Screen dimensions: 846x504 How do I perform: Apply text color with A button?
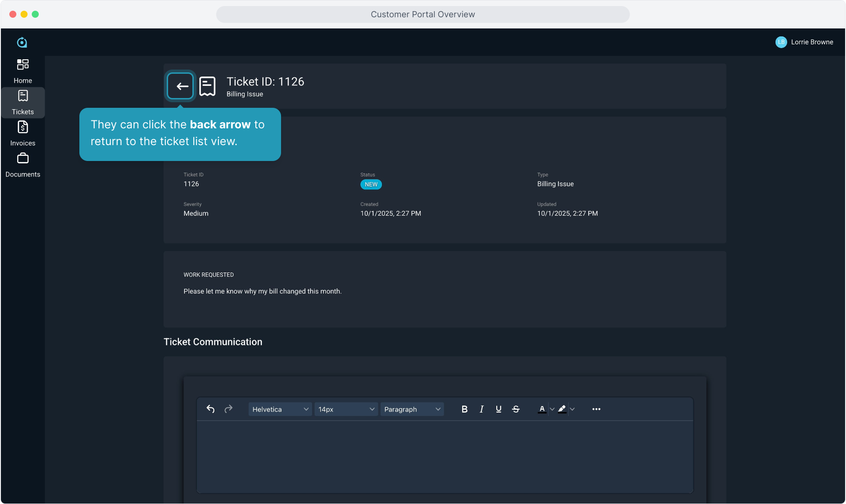point(542,409)
